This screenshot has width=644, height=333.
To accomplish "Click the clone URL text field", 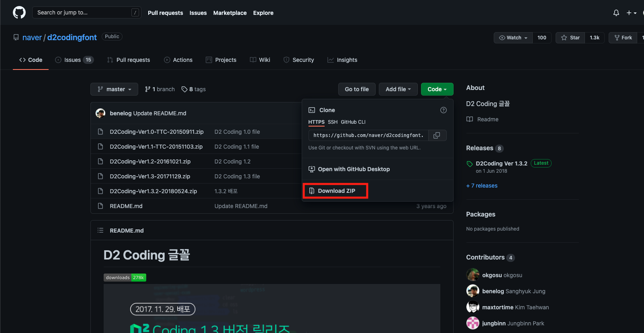I will pos(368,135).
